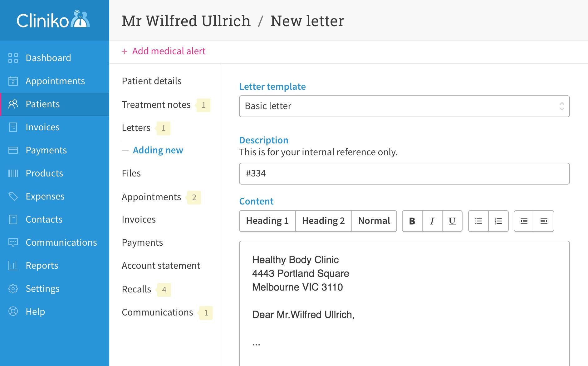588x366 pixels.
Task: Open the Reports section
Action: point(42,266)
